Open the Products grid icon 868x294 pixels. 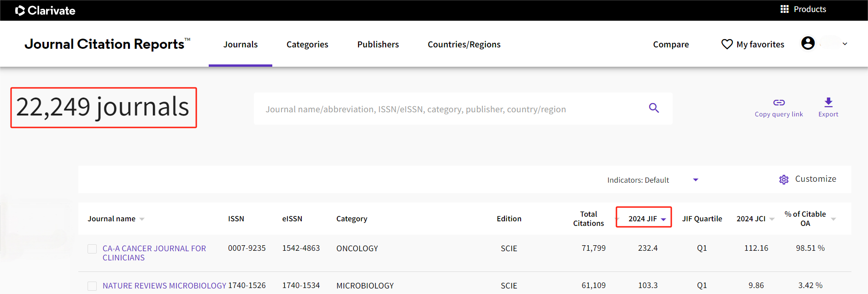point(784,9)
